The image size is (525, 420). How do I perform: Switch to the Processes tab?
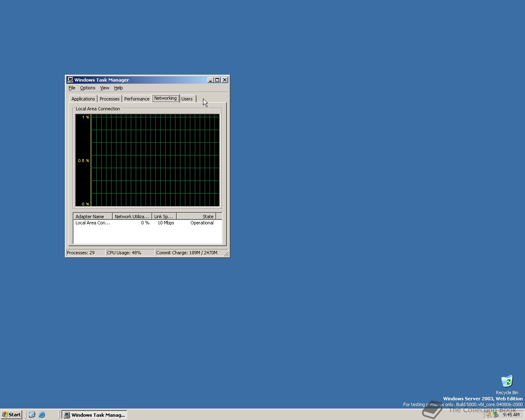(110, 99)
